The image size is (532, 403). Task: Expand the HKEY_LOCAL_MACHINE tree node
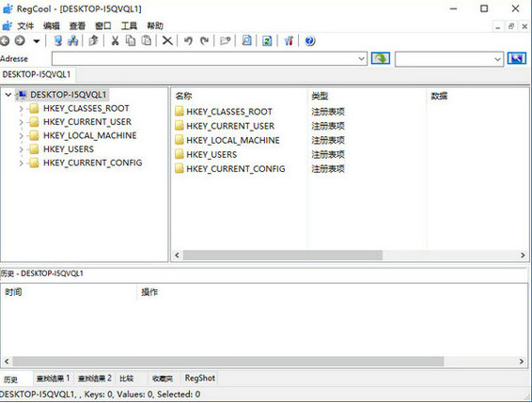point(21,135)
